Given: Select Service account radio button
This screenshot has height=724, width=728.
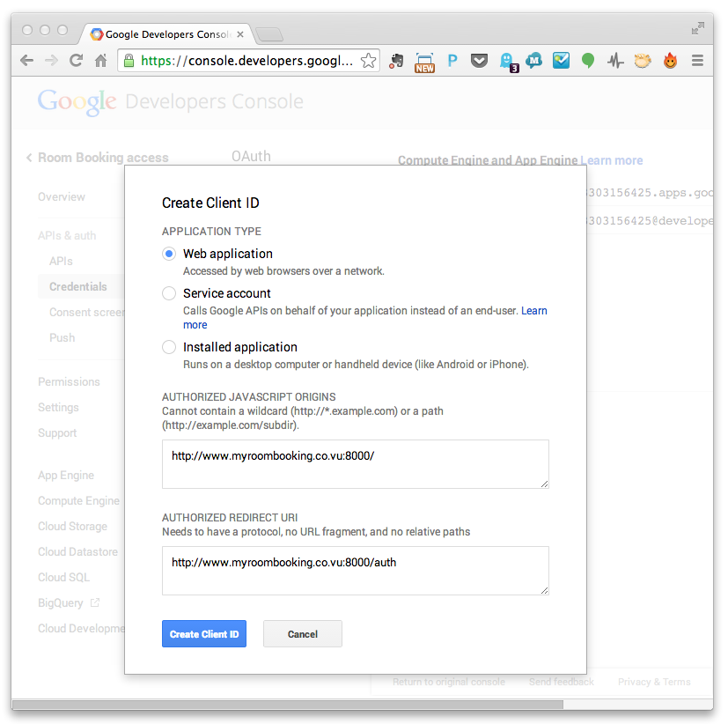Looking at the screenshot, I should point(169,293).
